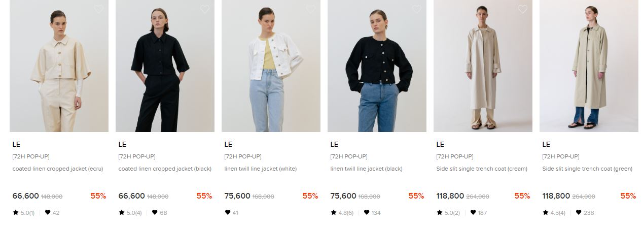Click the heart likes icon showing 238
The image size is (644, 226).
click(x=579, y=212)
